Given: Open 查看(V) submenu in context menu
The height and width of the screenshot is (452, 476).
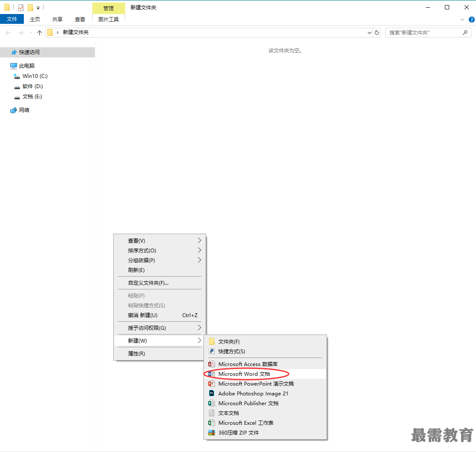Looking at the screenshot, I should (159, 241).
